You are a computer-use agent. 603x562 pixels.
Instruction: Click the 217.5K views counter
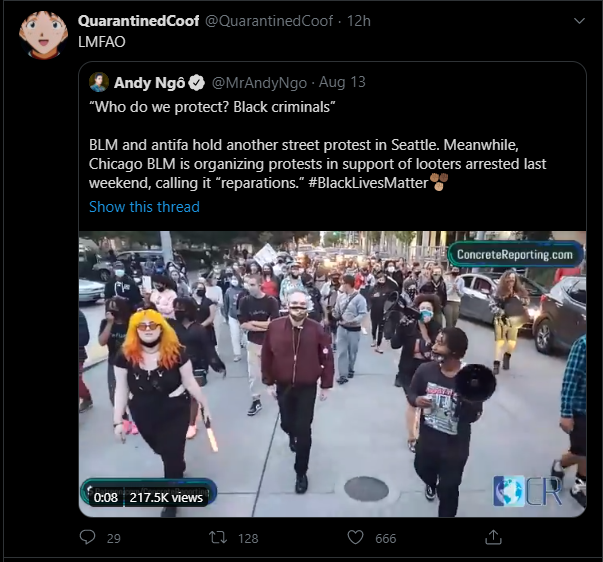(x=166, y=497)
